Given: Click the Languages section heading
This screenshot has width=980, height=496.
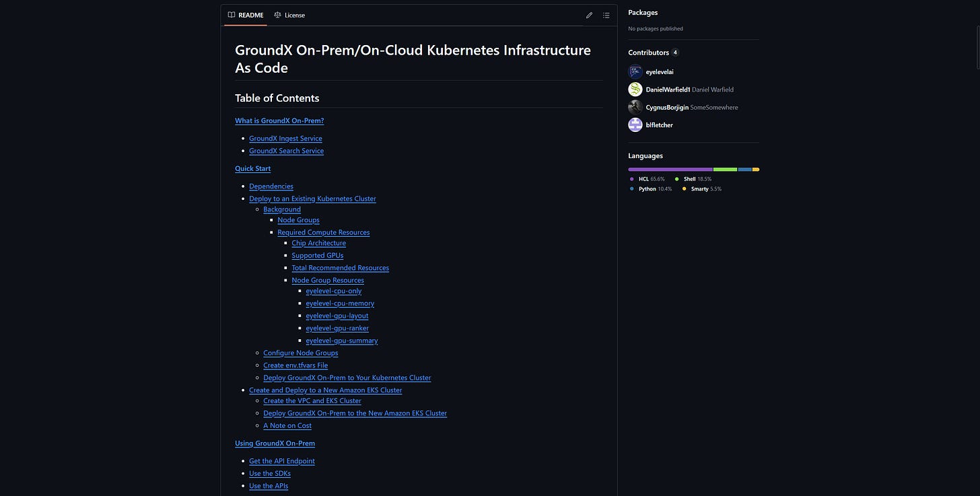Looking at the screenshot, I should pos(645,156).
